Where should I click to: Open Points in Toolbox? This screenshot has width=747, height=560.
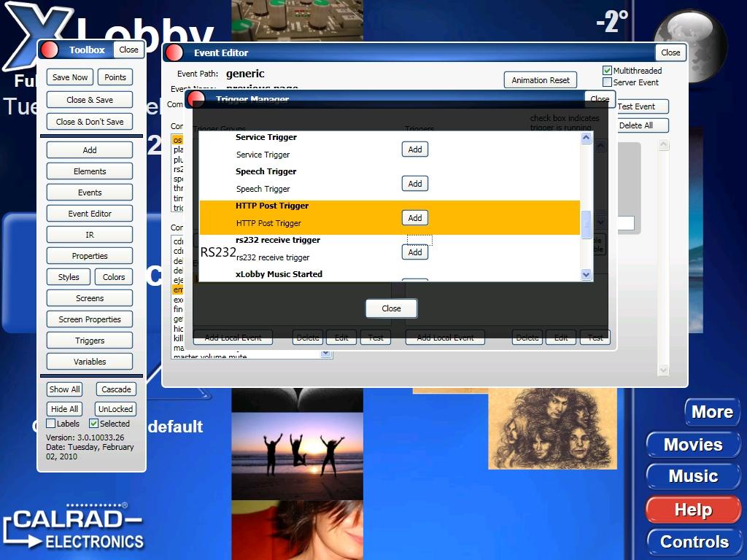115,77
